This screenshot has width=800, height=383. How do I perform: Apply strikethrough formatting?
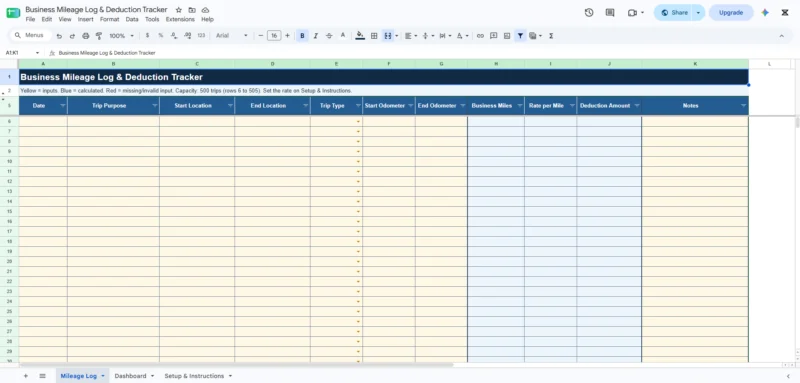tap(329, 36)
